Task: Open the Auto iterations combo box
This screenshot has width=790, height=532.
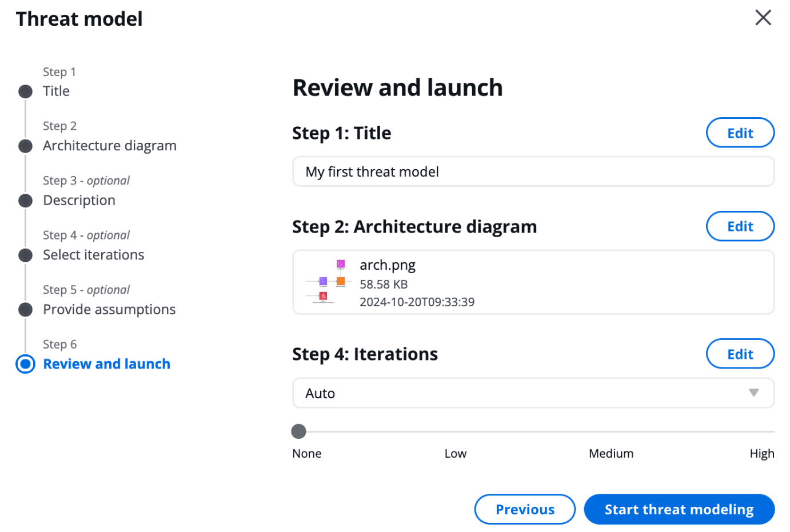Action: pos(514,393)
